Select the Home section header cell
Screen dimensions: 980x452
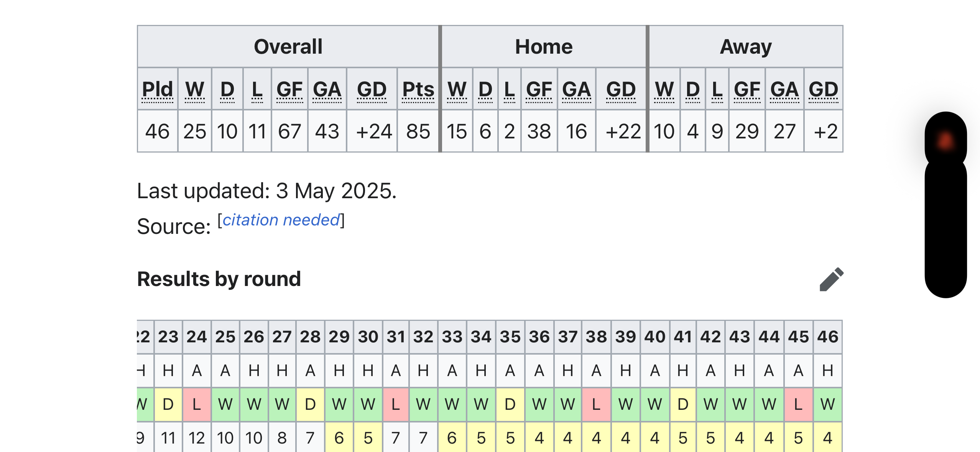click(544, 47)
